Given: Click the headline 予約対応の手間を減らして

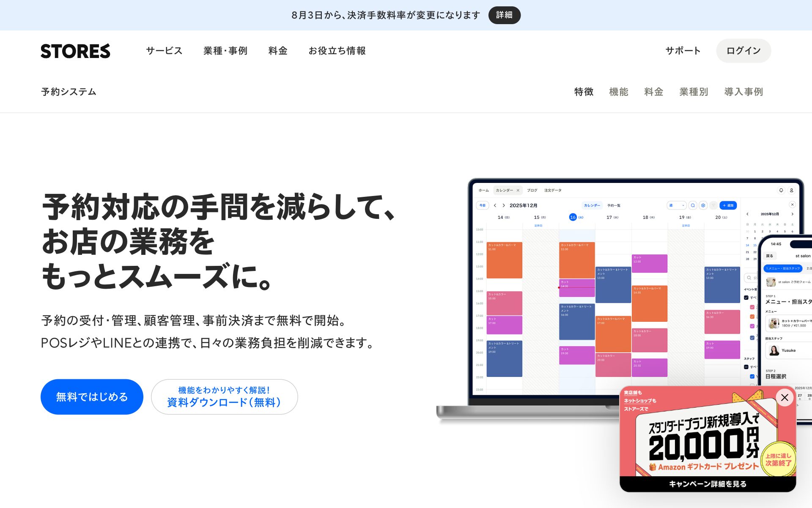Looking at the screenshot, I should click(x=219, y=207).
